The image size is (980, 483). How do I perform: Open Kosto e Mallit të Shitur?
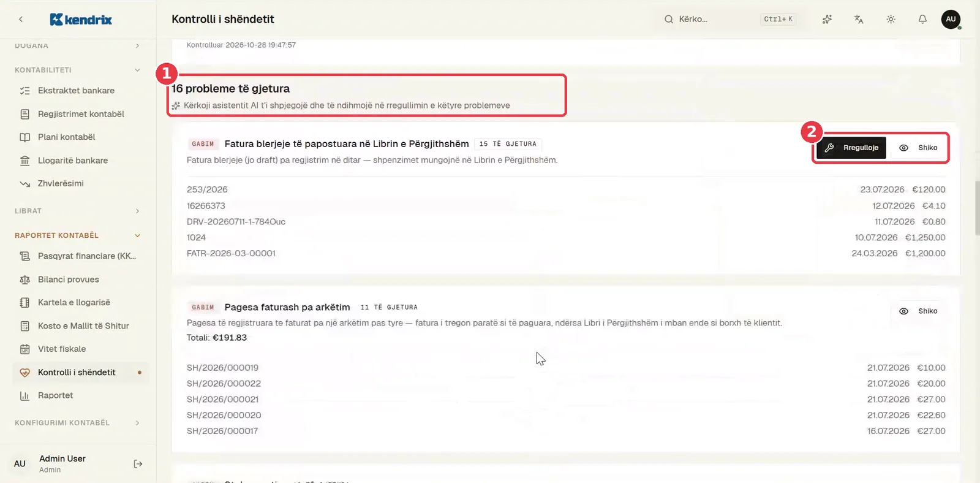[x=80, y=326]
